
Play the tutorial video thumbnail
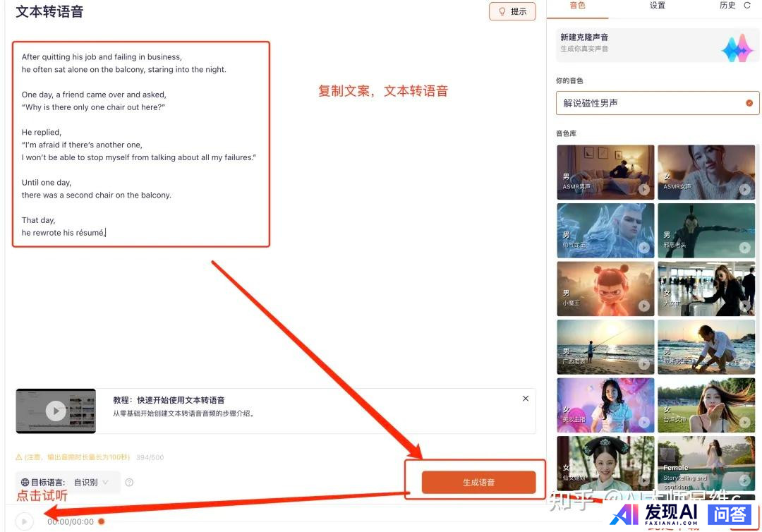point(56,410)
